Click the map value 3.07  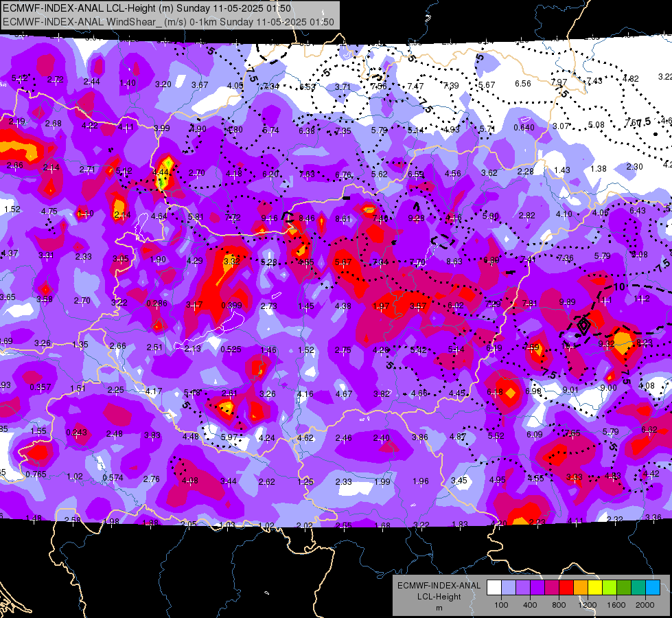[x=561, y=126]
